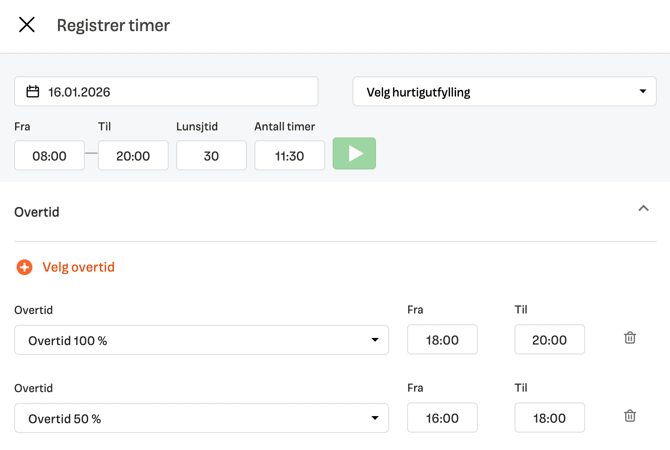
Task: Collapse the Overtid section
Action: click(x=643, y=209)
